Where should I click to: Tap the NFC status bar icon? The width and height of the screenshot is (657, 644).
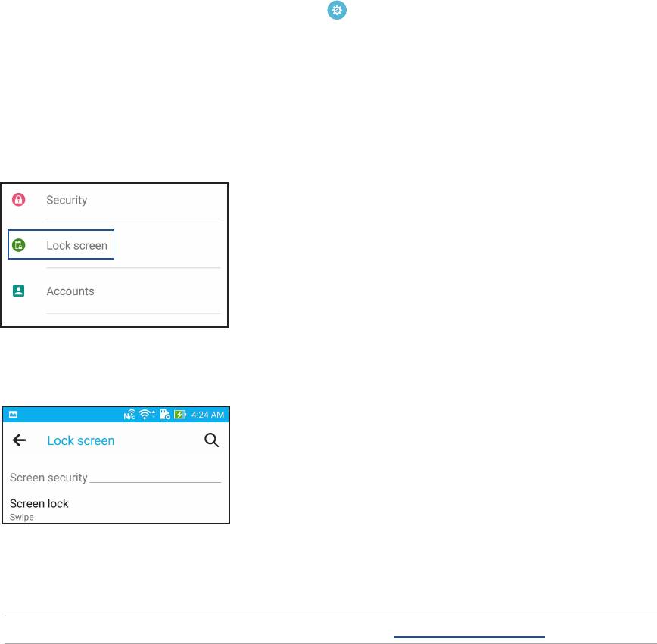[x=130, y=415]
